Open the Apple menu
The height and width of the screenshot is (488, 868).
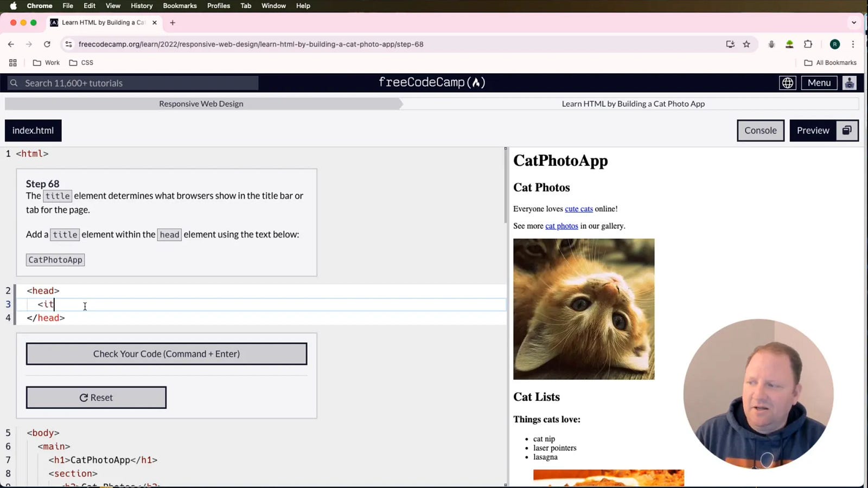click(x=14, y=6)
